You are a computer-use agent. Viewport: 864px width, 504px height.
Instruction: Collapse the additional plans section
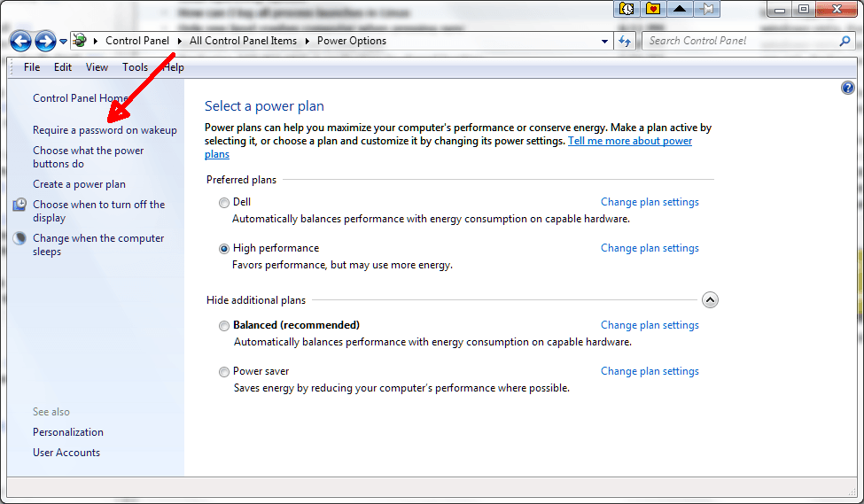tap(710, 300)
